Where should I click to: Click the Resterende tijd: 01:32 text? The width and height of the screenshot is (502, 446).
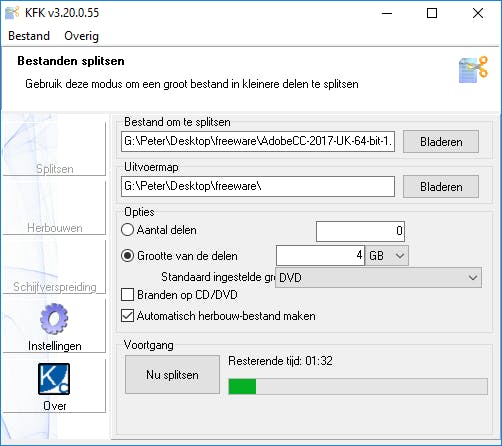click(280, 361)
